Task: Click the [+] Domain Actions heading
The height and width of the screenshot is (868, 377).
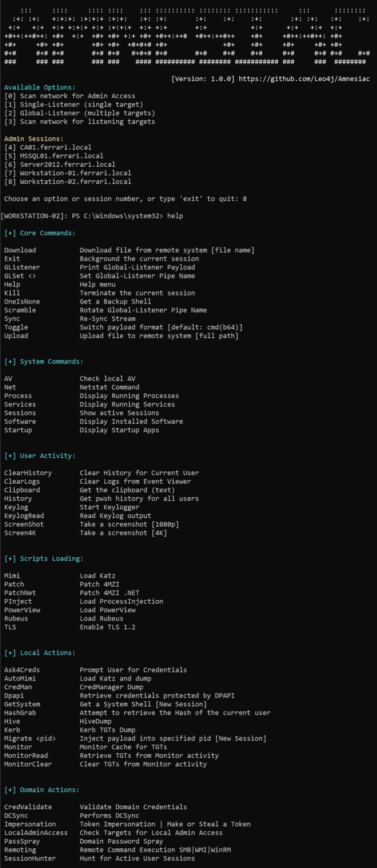Action: pos(42,790)
